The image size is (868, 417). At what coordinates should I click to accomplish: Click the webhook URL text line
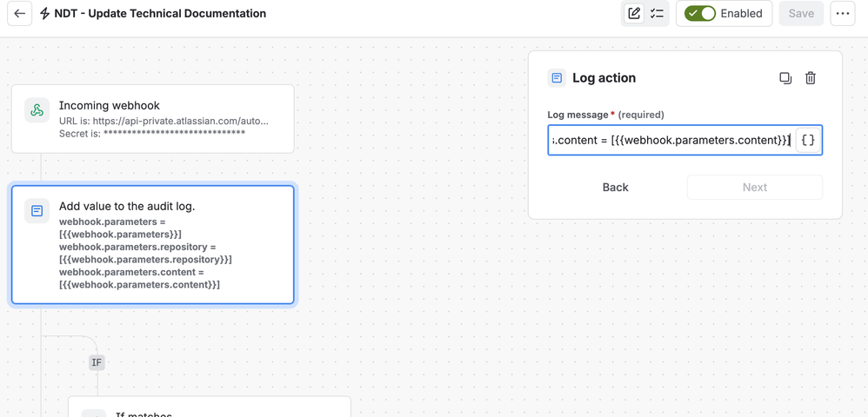(164, 121)
